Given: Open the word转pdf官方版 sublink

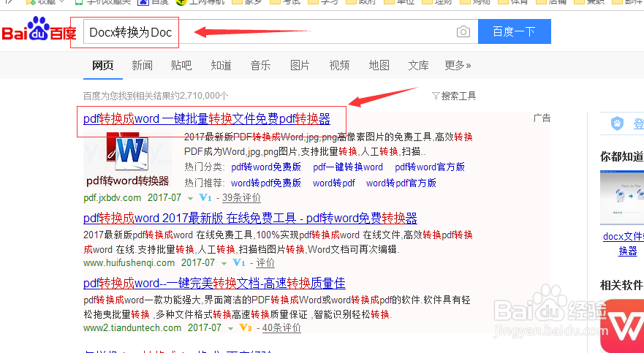Looking at the screenshot, I should (x=401, y=183).
